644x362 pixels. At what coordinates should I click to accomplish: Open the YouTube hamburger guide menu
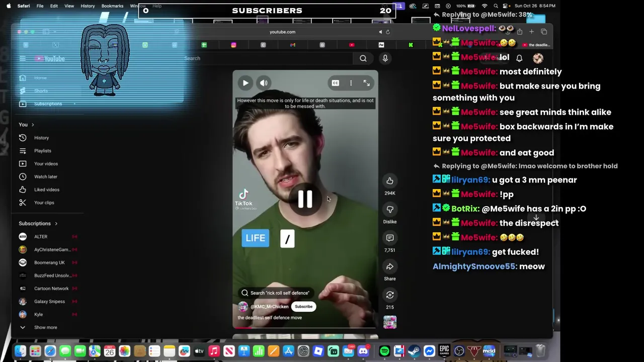click(x=22, y=59)
